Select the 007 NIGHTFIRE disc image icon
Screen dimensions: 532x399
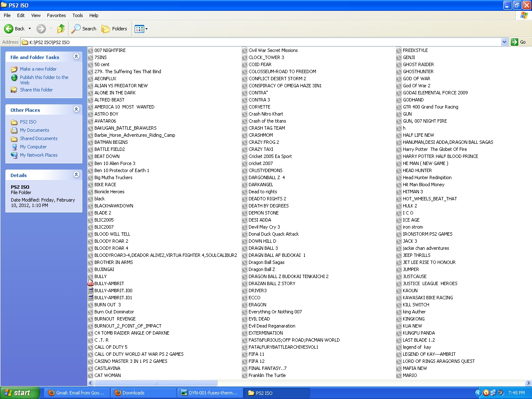click(91, 50)
